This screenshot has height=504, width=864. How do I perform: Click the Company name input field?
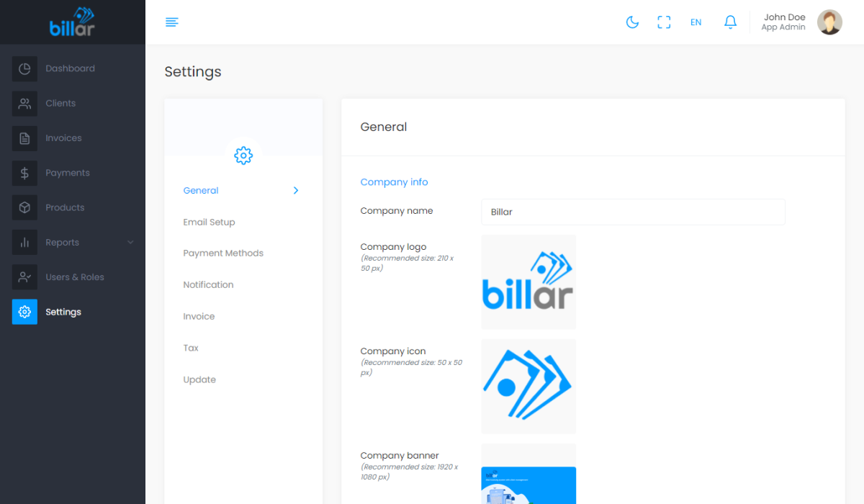click(633, 212)
